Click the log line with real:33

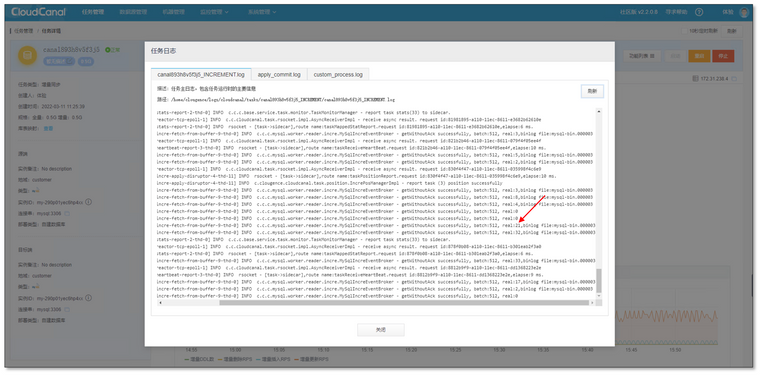[x=376, y=260]
